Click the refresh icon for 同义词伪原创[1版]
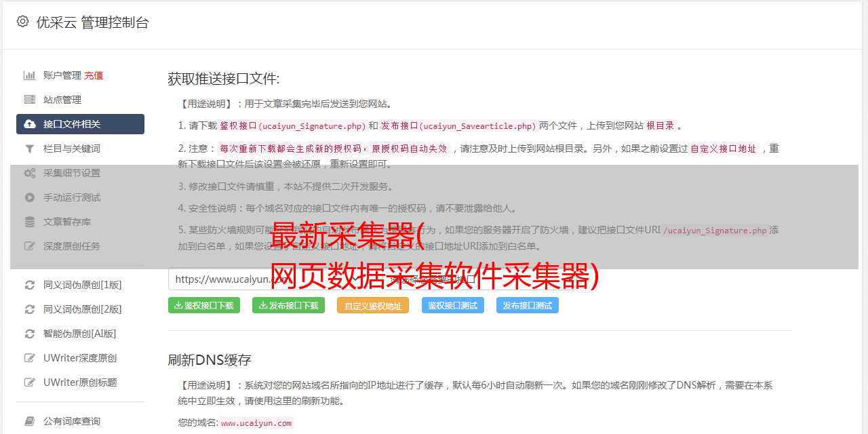Viewport: 868px width, 434px height. pos(30,285)
